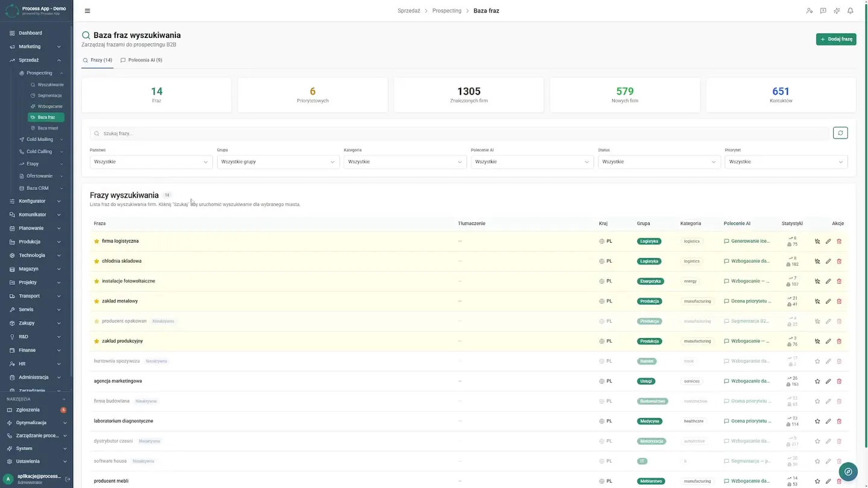Edit the 'instalacje fotowoltaiczne' phrase

click(828, 281)
